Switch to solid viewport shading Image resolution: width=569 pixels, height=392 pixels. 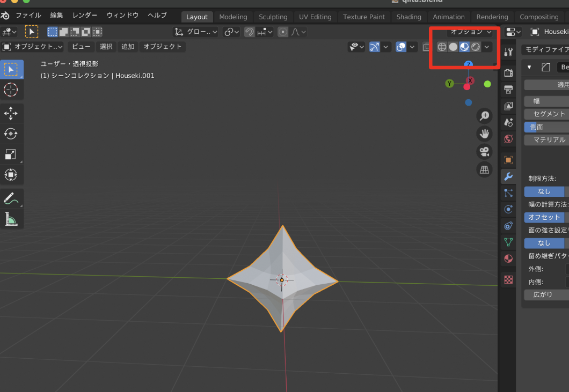click(x=453, y=47)
